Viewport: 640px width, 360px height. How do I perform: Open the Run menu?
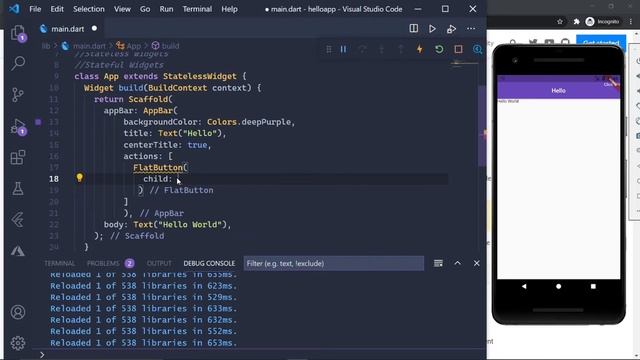(166, 9)
